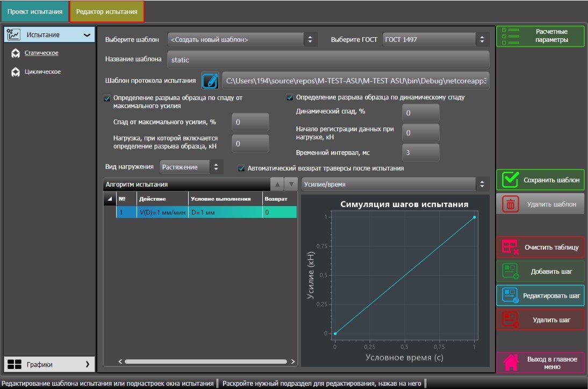The width and height of the screenshot is (588, 389).
Task: Select the V(D)=1 мм/мин cell
Action: 162,212
